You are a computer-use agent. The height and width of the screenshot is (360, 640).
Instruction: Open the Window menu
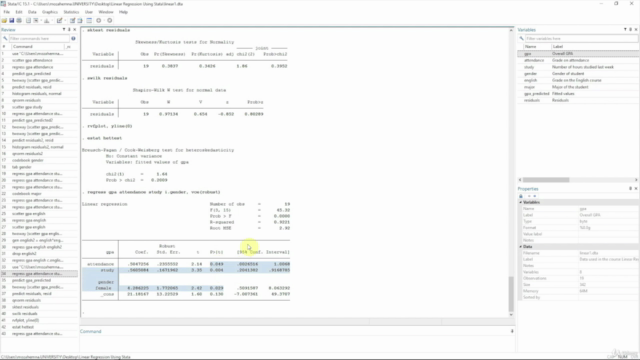tap(106, 12)
